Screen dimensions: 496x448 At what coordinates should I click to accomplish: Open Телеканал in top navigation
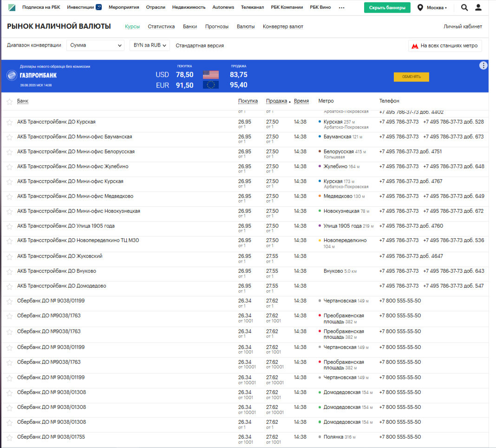click(x=253, y=7)
